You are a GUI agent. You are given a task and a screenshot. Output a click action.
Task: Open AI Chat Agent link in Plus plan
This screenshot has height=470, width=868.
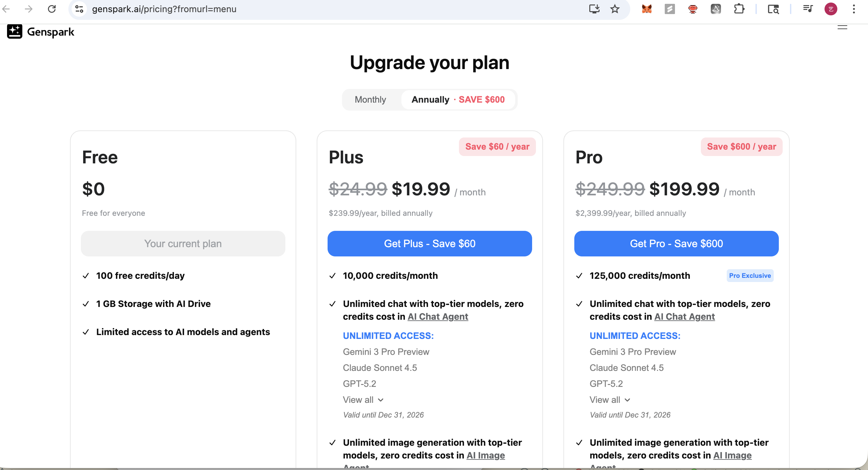(438, 317)
